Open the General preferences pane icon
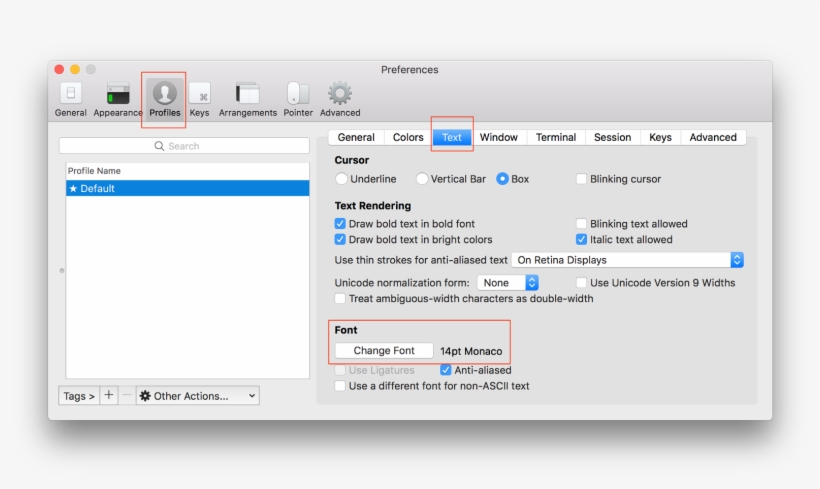The image size is (820, 489). point(70,94)
